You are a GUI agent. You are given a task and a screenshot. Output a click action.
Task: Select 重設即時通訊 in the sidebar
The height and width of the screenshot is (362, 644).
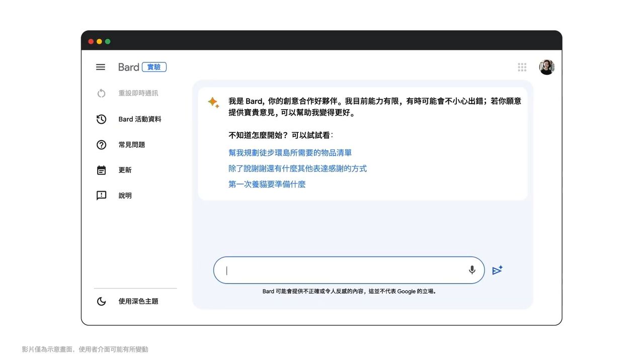coord(138,94)
